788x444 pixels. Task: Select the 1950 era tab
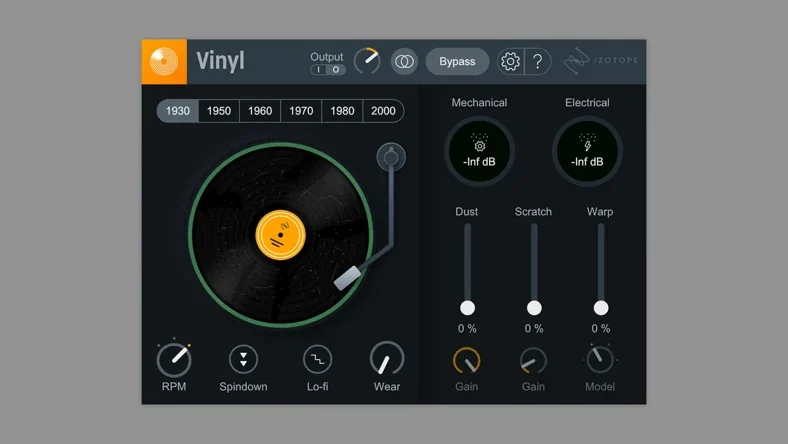pyautogui.click(x=219, y=111)
